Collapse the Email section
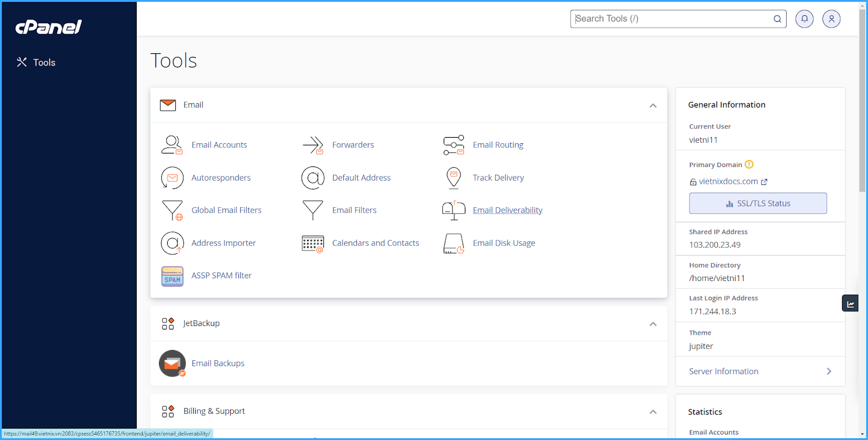This screenshot has height=440, width=868. tap(653, 106)
